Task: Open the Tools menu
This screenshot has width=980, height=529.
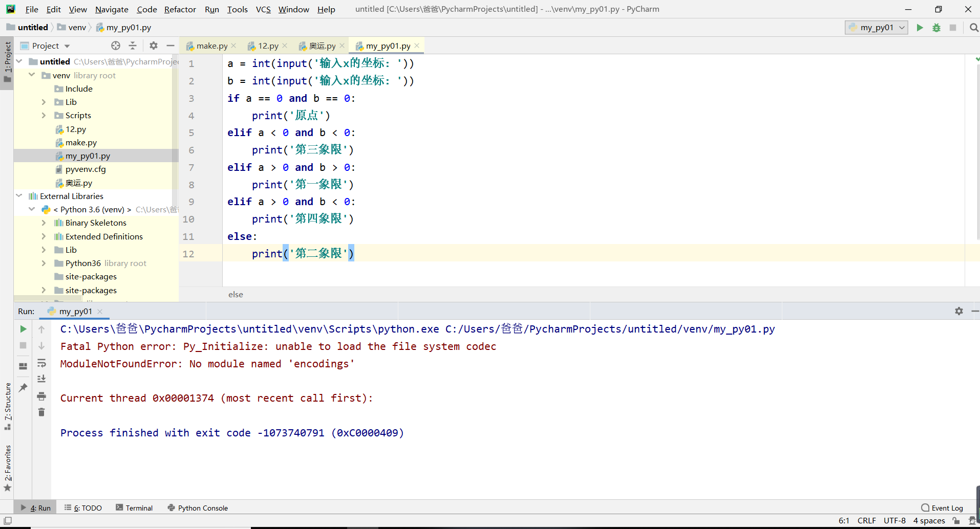Action: click(237, 9)
